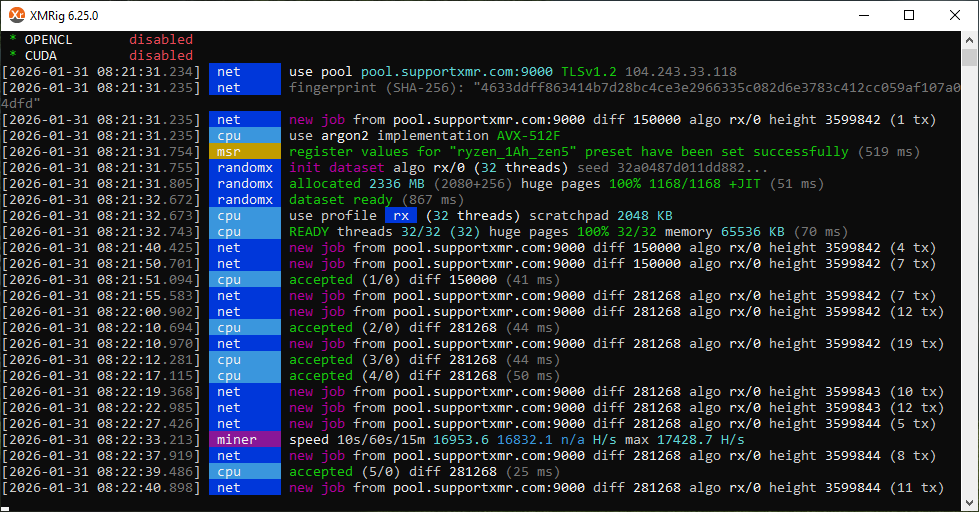979x512 pixels.
Task: Click the 10s hashrate value '16953.6'
Action: click(x=461, y=440)
